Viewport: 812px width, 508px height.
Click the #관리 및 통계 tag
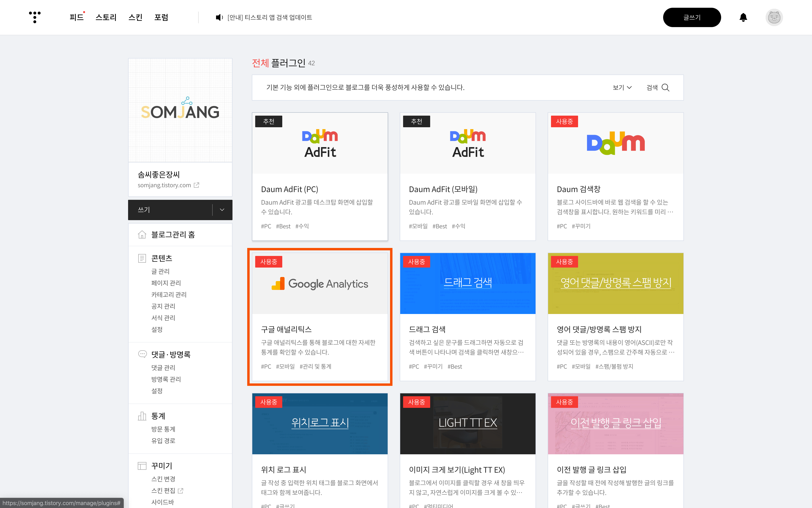[315, 366]
